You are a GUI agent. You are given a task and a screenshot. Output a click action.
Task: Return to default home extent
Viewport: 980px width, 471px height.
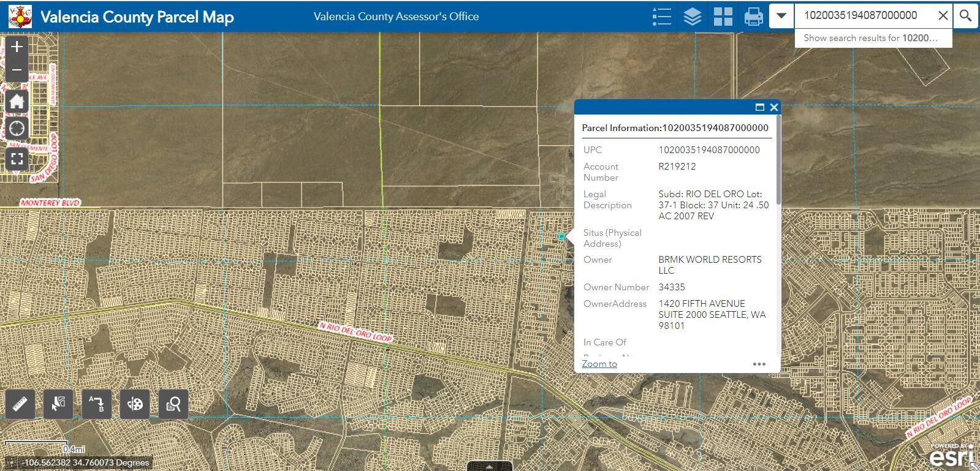coord(17,101)
